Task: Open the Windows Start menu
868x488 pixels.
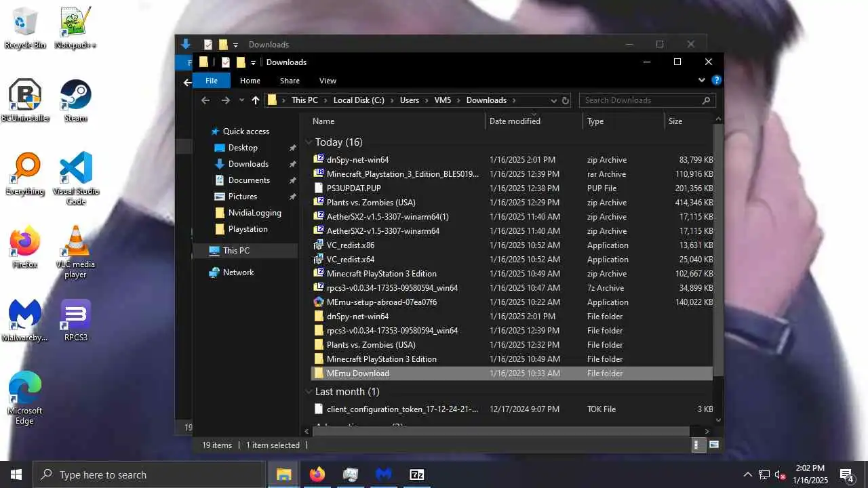Action: coord(16,474)
